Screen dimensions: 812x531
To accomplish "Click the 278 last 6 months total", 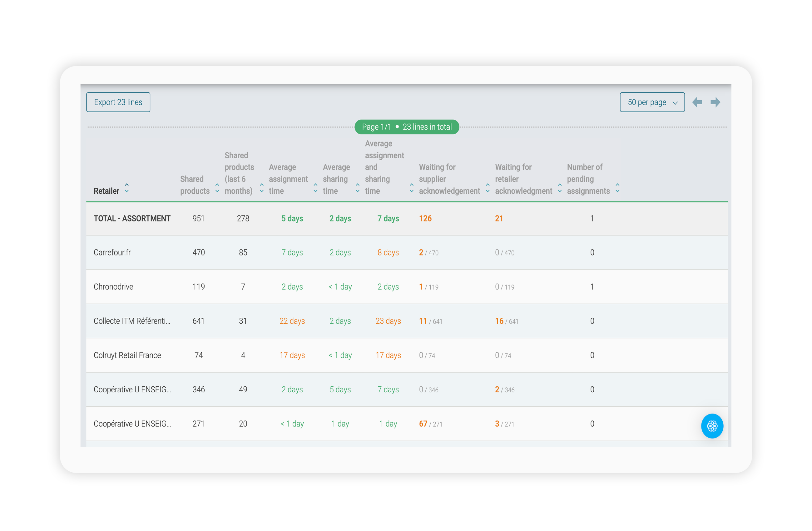I will (x=243, y=218).
